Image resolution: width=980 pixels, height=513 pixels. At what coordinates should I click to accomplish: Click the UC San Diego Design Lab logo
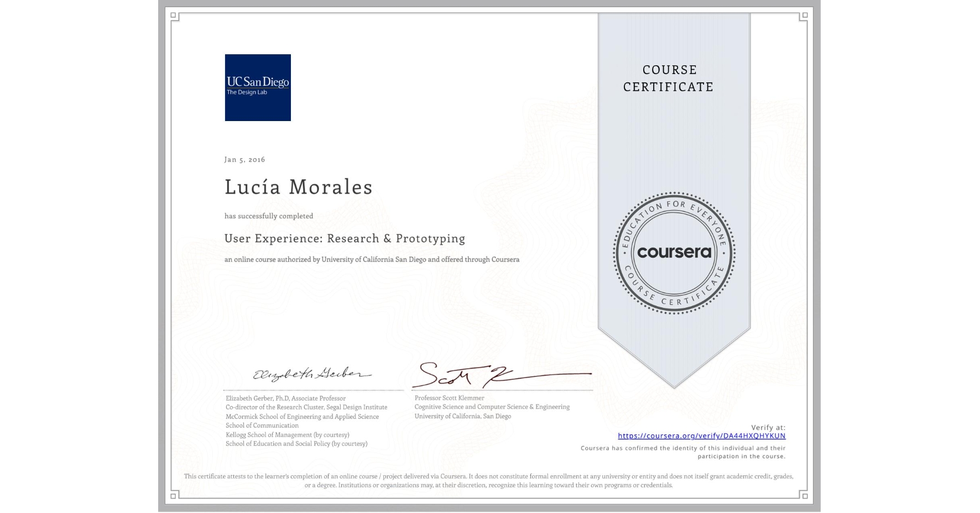pos(258,87)
